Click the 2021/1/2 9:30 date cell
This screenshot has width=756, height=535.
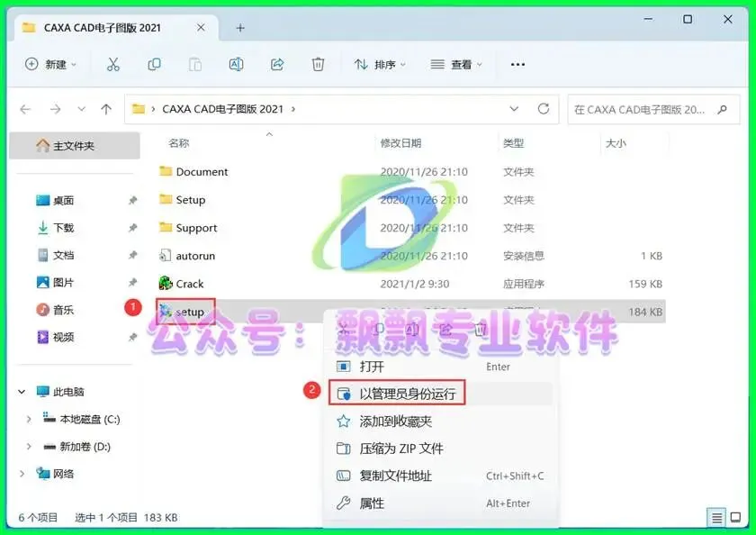pyautogui.click(x=415, y=284)
